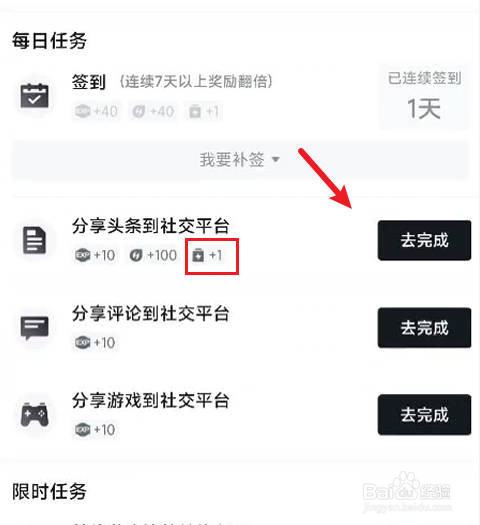Click EXP +10 badge under 分享评论
480x525 pixels.
click(95, 343)
